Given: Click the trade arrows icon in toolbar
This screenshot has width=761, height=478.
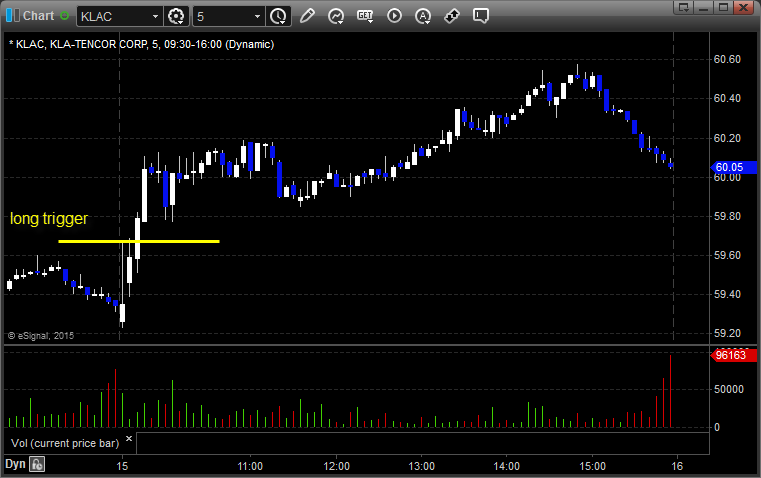Looking at the screenshot, I should coord(452,16).
